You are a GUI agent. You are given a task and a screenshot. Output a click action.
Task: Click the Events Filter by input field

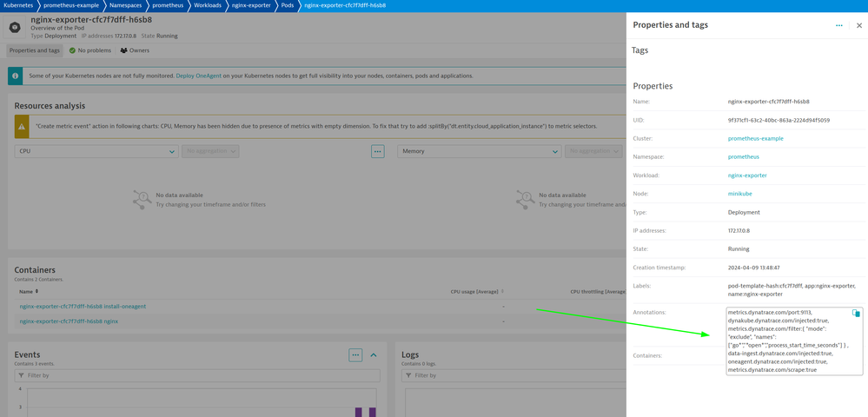coord(197,375)
